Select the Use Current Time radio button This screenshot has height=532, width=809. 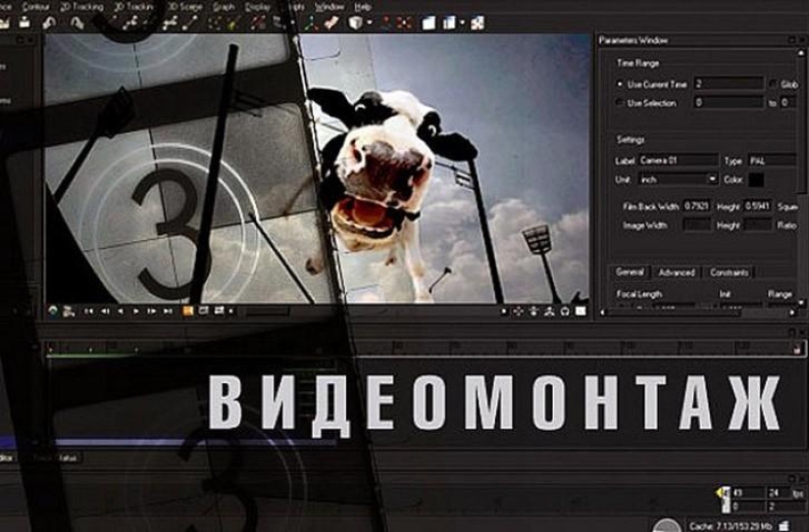point(619,84)
